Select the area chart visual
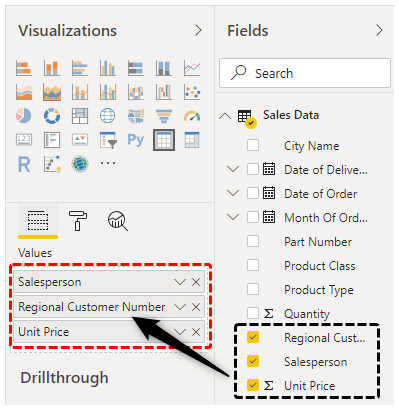 [24, 92]
